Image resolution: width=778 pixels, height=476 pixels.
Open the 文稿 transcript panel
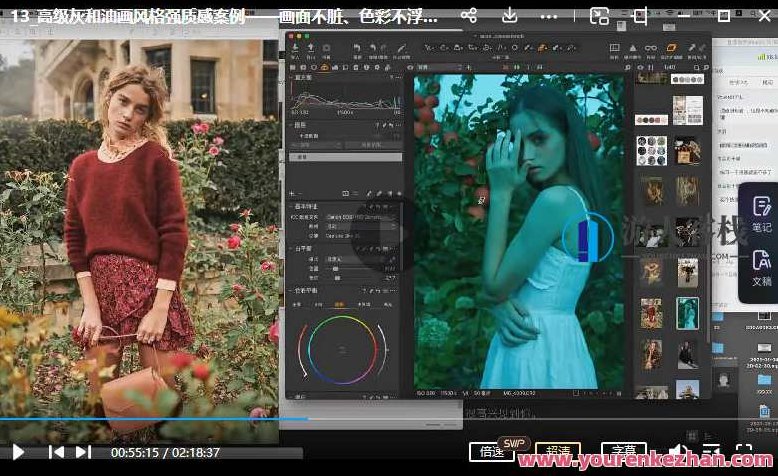click(761, 269)
